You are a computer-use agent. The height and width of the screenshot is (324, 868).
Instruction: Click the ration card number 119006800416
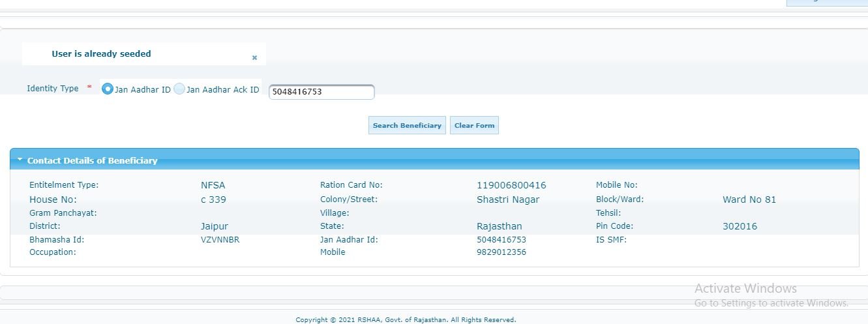click(x=511, y=185)
